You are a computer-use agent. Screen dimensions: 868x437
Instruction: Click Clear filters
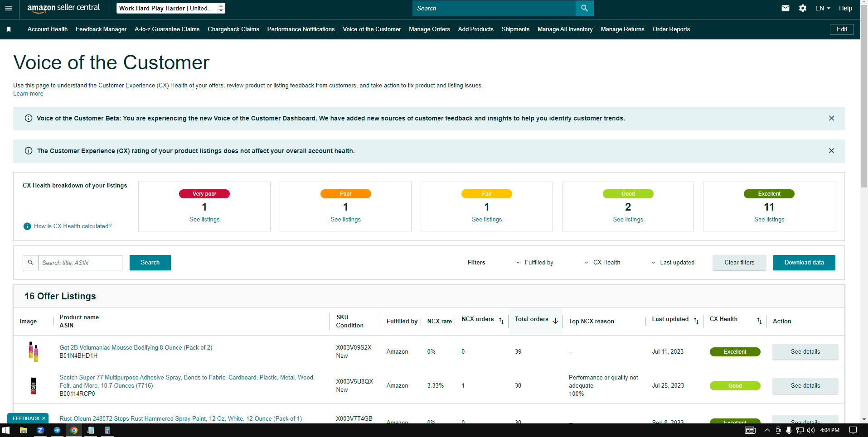pyautogui.click(x=739, y=263)
